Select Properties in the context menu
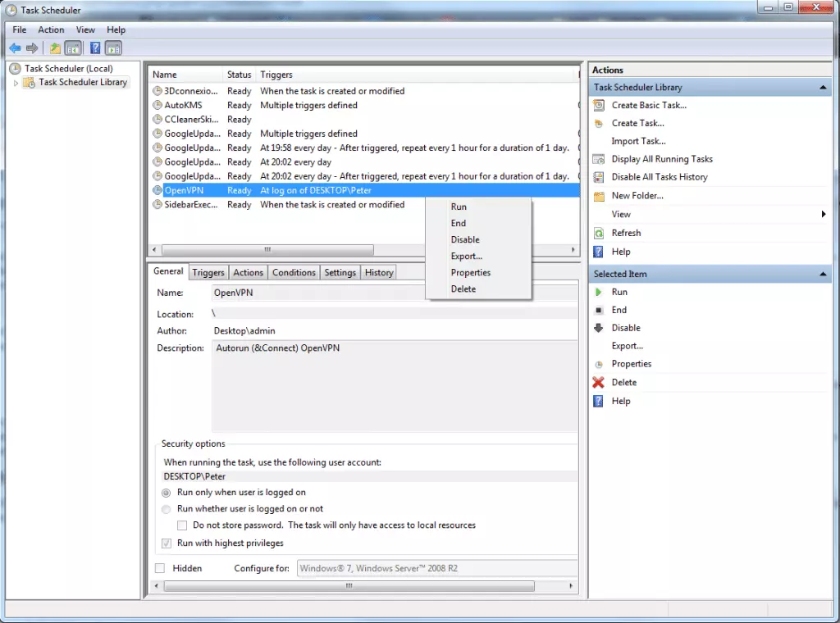 click(x=470, y=272)
